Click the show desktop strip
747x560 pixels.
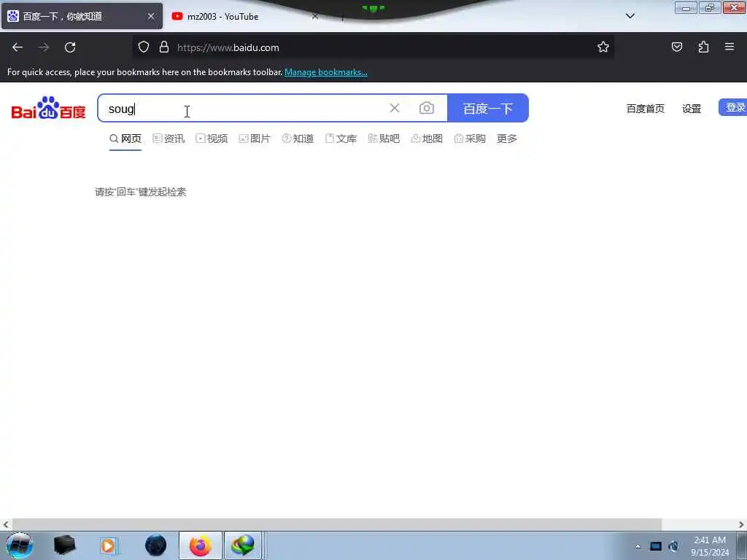742,545
